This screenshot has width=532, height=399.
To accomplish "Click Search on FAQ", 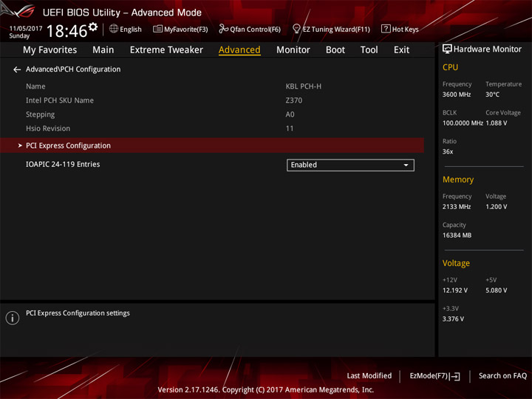I will click(x=503, y=376).
